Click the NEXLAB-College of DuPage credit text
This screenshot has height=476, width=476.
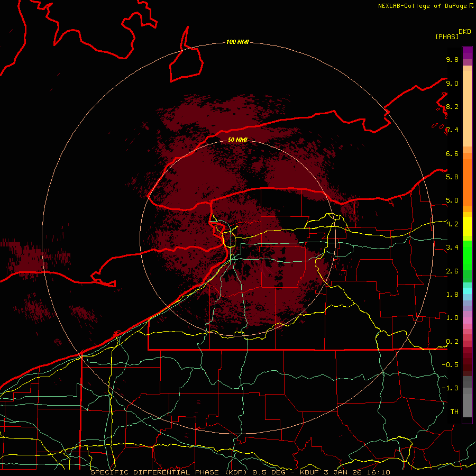(424, 6)
